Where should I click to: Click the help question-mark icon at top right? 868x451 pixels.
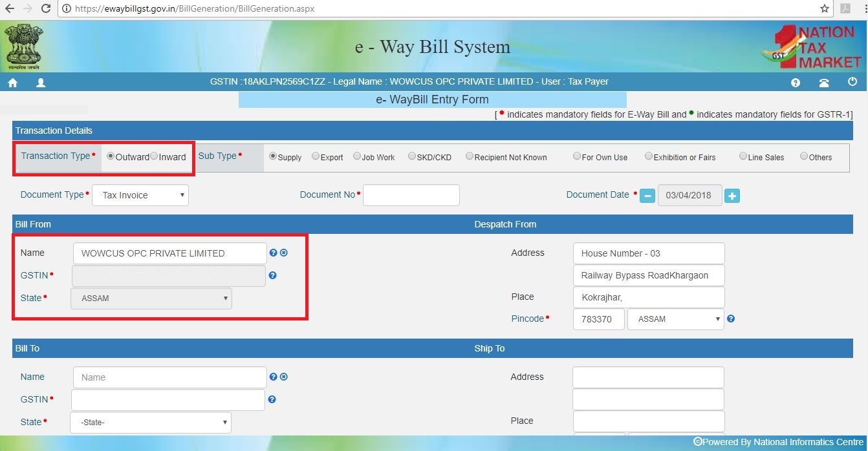pos(796,82)
